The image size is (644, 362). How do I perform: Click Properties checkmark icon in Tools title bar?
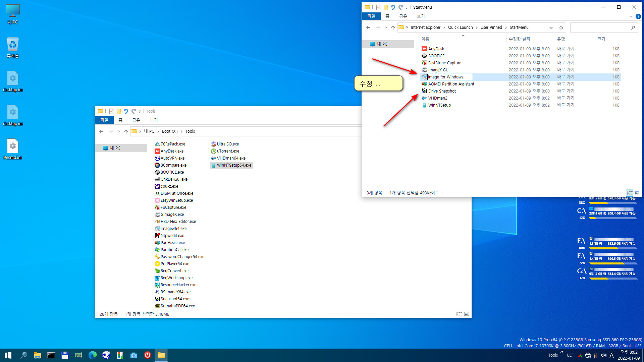[111, 111]
